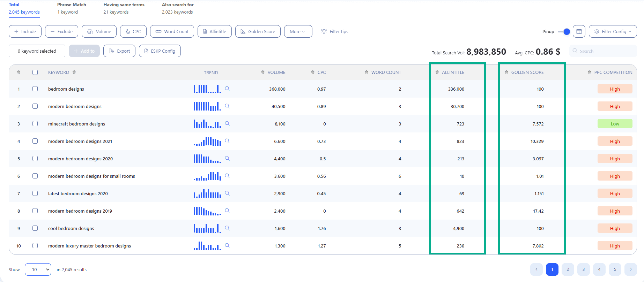Image resolution: width=644 pixels, height=282 pixels.
Task: Sort by Word Count column header
Action: click(x=367, y=72)
